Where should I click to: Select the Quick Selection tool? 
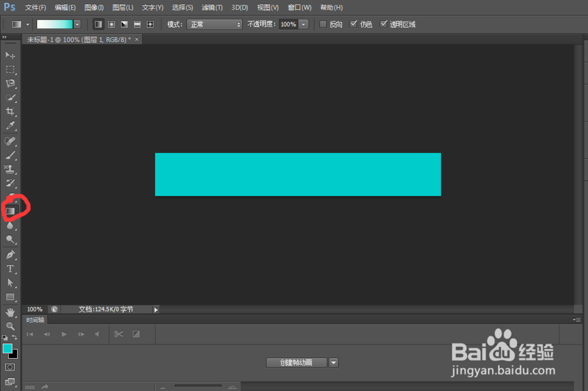tap(10, 98)
